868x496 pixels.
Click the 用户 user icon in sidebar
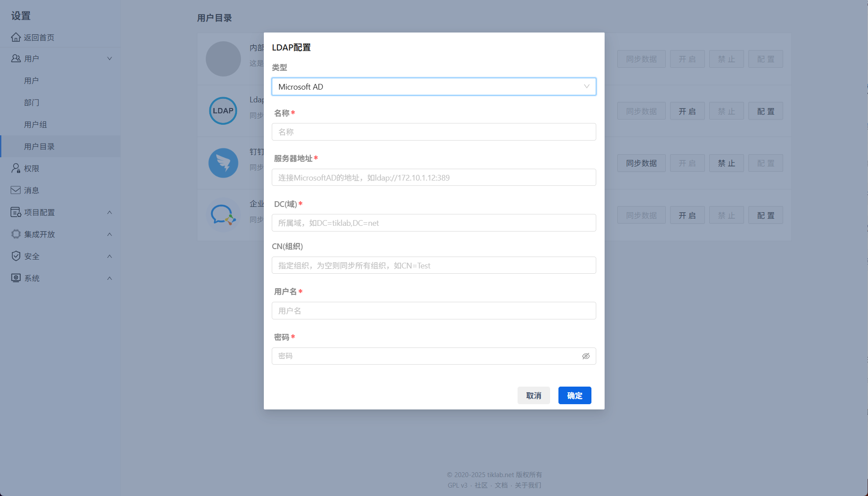[15, 58]
